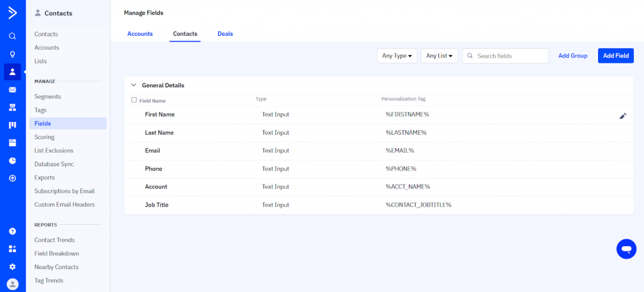Screen dimensions: 644x292
Task: Click the Search fields input box
Action: pyautogui.click(x=511, y=56)
